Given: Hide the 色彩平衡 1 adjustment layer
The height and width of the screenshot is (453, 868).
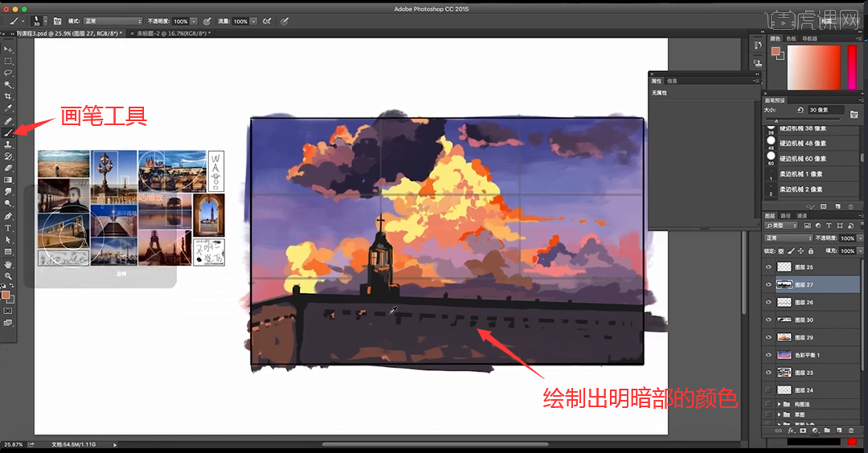Looking at the screenshot, I should point(769,355).
